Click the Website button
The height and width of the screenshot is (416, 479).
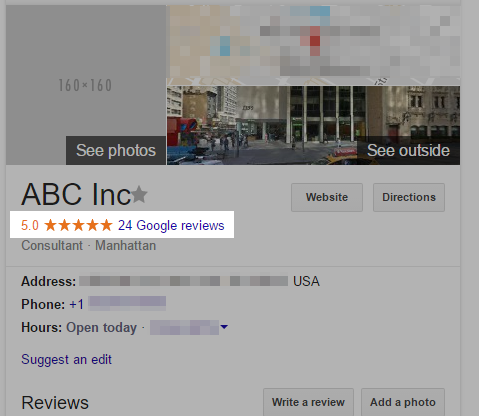coord(327,197)
